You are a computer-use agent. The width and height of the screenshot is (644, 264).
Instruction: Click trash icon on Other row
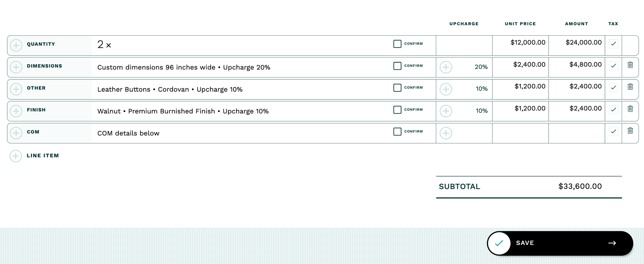tap(630, 87)
